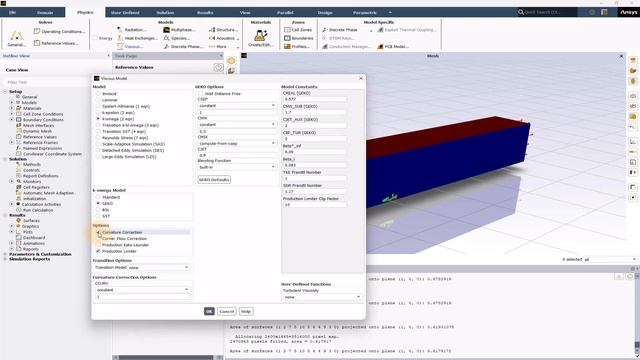Open the CSEP dropdown

pos(237,106)
